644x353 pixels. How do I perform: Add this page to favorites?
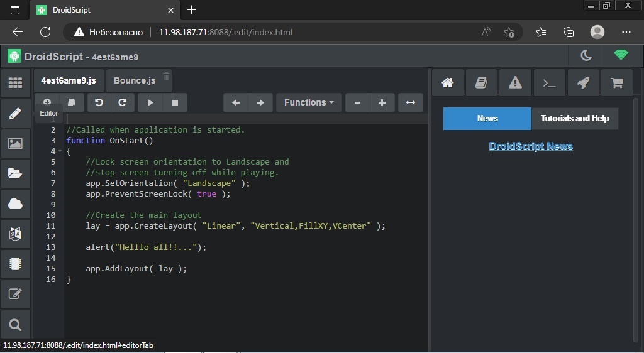(x=509, y=32)
